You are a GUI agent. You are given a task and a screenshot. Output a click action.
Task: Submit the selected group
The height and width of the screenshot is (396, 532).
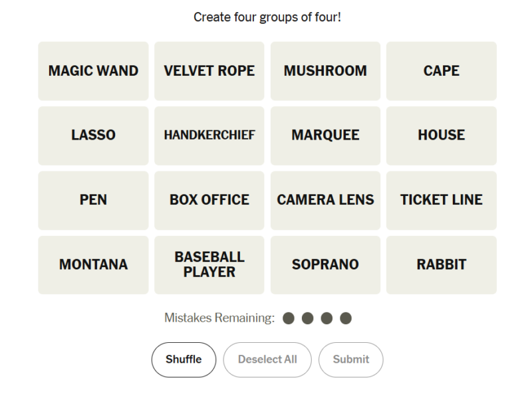tap(351, 359)
